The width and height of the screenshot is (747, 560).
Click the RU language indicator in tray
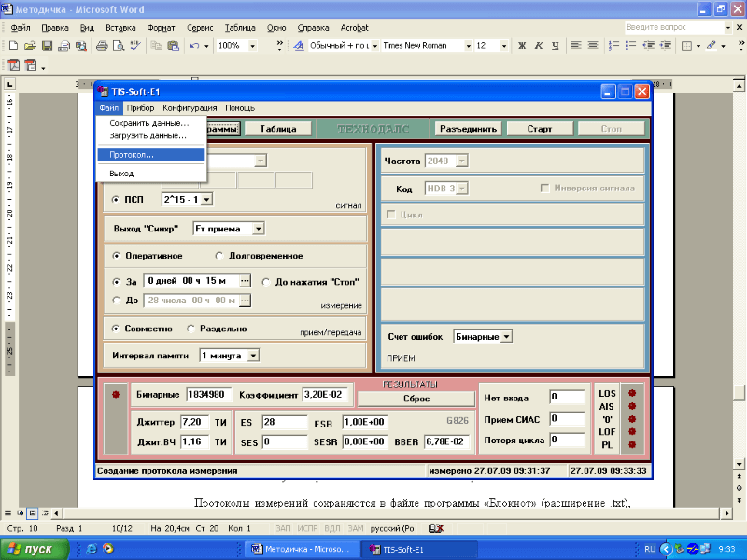coord(649,549)
